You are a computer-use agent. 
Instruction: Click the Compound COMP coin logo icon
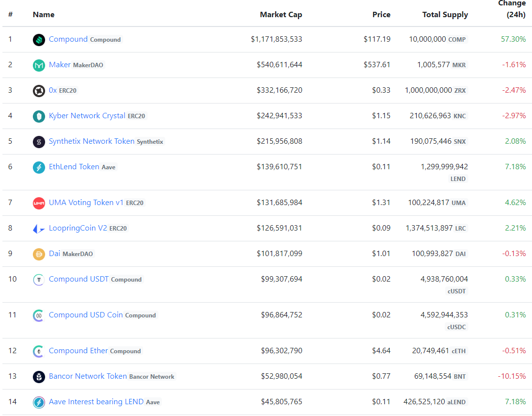39,40
